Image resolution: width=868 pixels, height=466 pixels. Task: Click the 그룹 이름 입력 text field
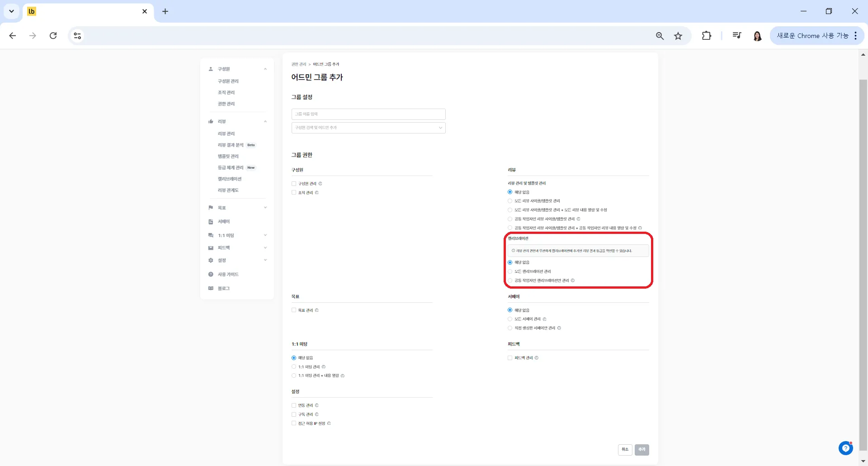coord(368,114)
